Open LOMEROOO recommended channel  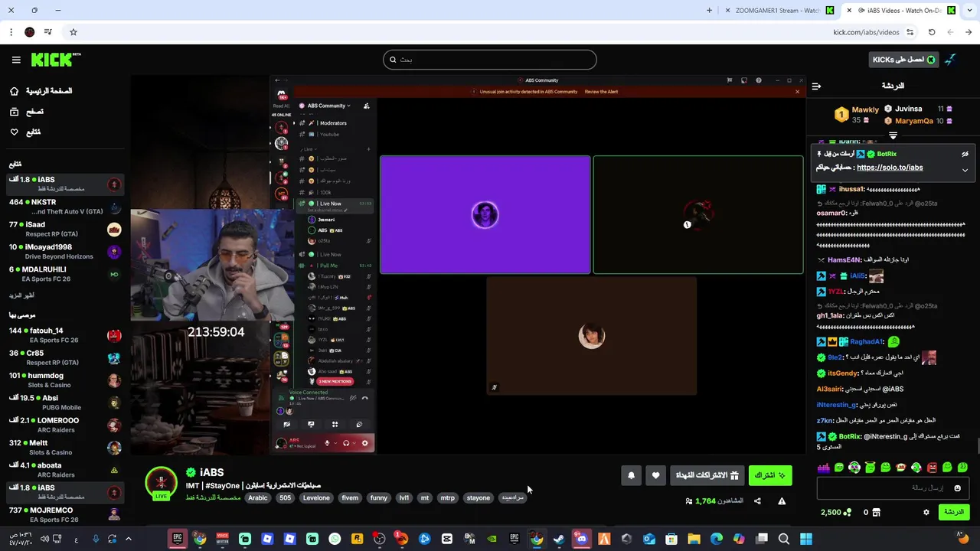(65, 425)
